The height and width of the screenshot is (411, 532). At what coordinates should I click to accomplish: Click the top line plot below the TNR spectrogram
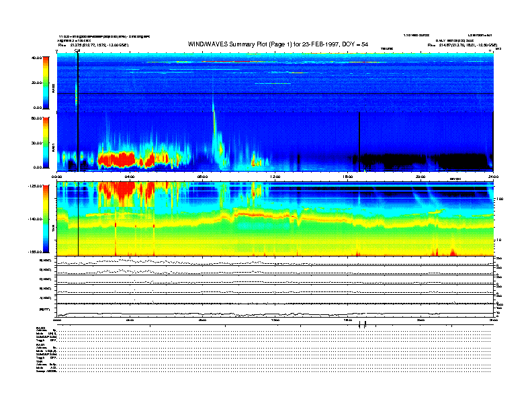tap(275, 261)
